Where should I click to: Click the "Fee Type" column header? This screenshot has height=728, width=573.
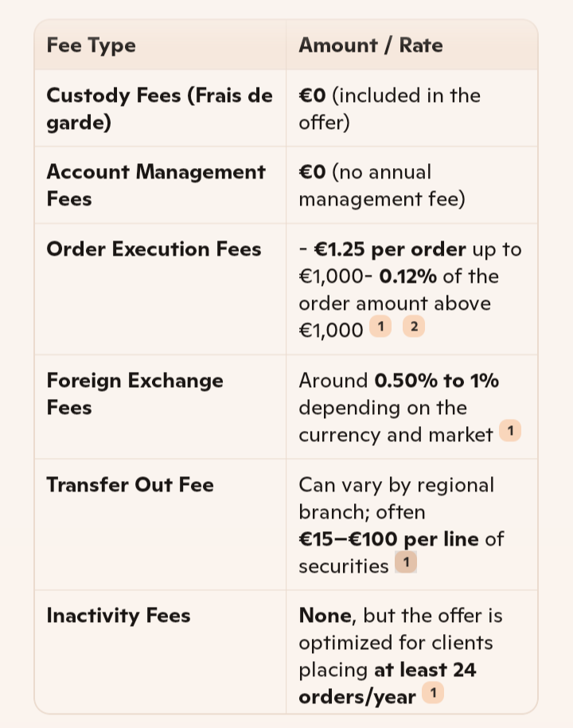click(91, 45)
